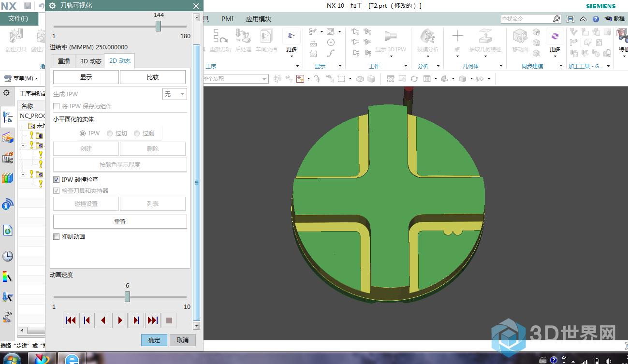Open the 应用模块 ribbon tab
Viewport: 628px width, 364px height.
(259, 19)
